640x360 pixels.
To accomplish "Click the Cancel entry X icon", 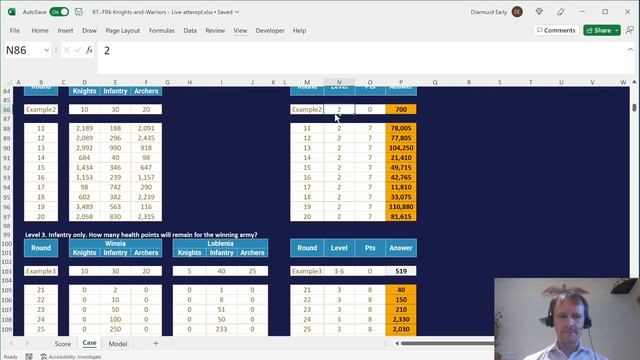I will click(x=67, y=50).
